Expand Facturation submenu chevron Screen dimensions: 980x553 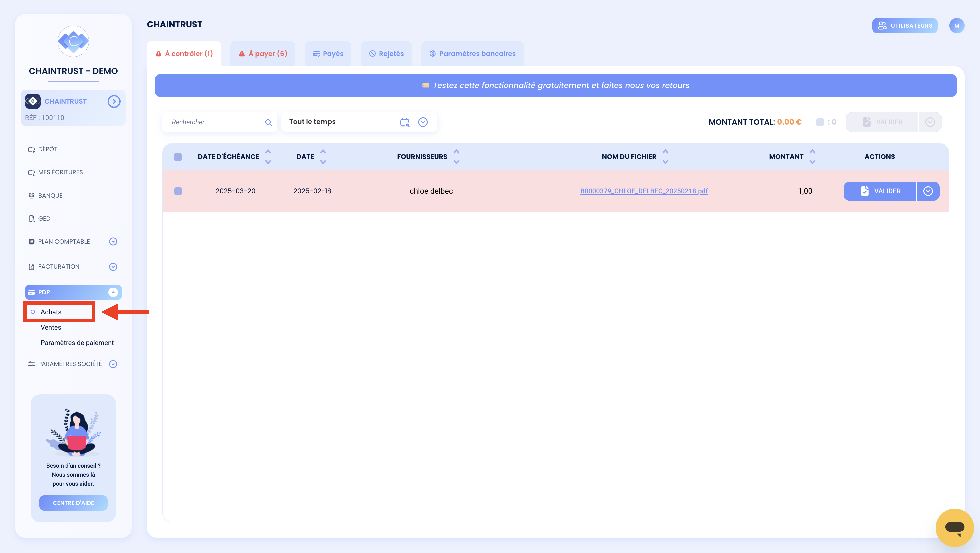(113, 267)
